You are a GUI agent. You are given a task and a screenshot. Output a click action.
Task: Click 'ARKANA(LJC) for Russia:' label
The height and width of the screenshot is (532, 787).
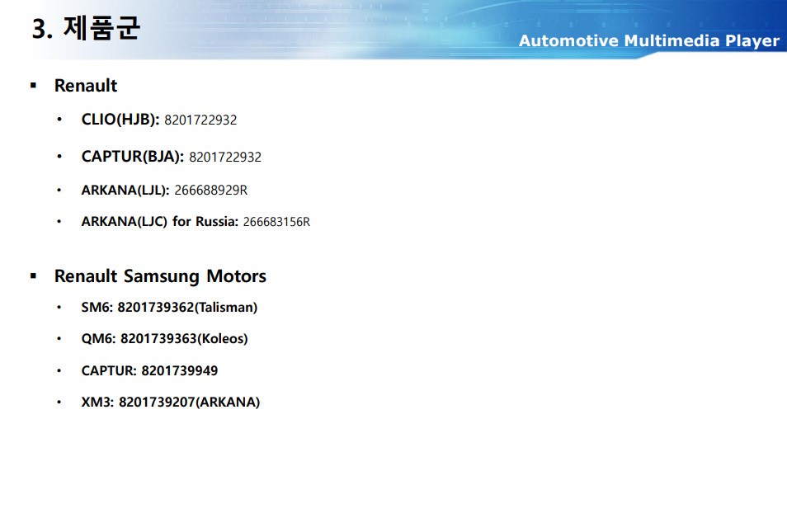click(159, 221)
